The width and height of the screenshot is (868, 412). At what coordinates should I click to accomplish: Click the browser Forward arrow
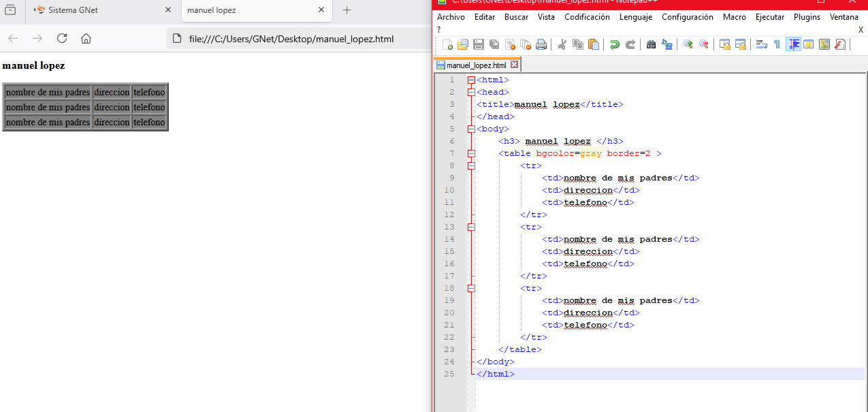click(37, 39)
